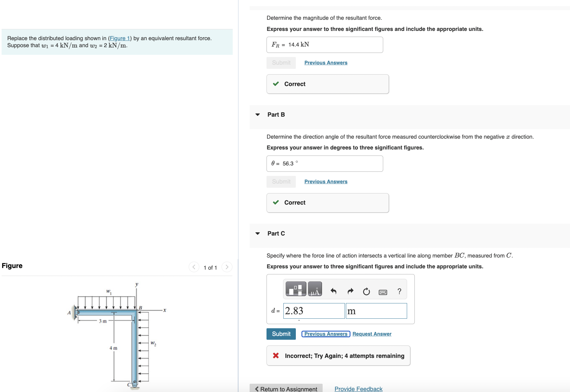Click the d value input field
Screen dimensions: 570x392
pos(314,311)
